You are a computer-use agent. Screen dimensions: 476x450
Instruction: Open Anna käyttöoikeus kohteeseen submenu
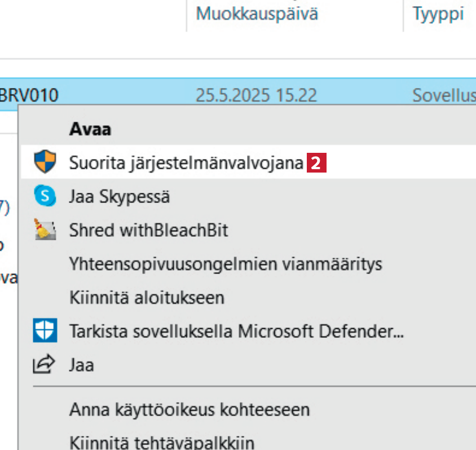[189, 409]
